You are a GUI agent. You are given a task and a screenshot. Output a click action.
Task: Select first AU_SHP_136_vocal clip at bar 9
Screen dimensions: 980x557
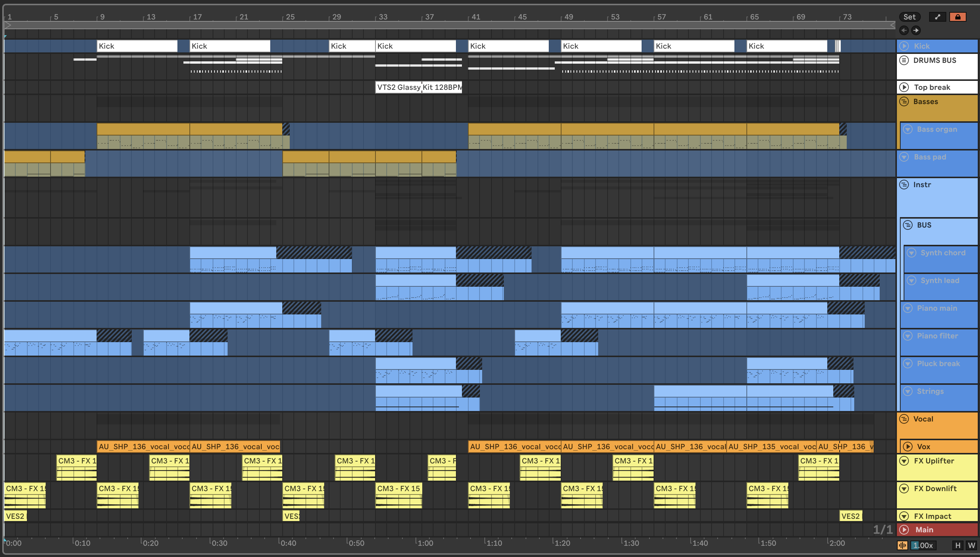(143, 447)
